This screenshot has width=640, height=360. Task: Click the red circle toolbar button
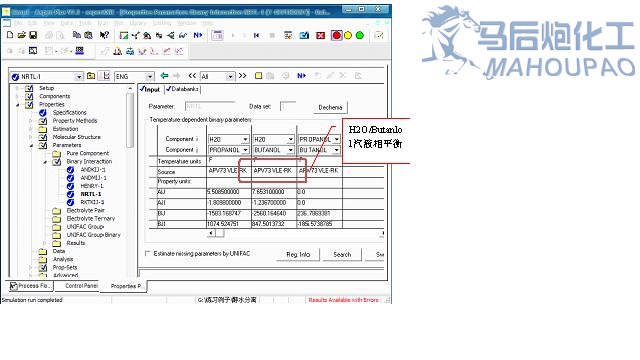click(336, 36)
